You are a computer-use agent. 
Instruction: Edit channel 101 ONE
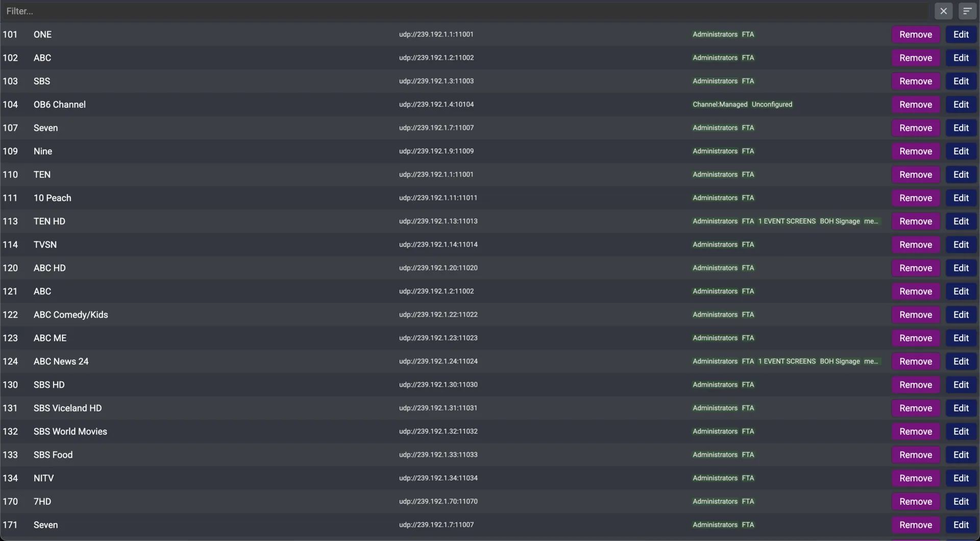coord(961,34)
